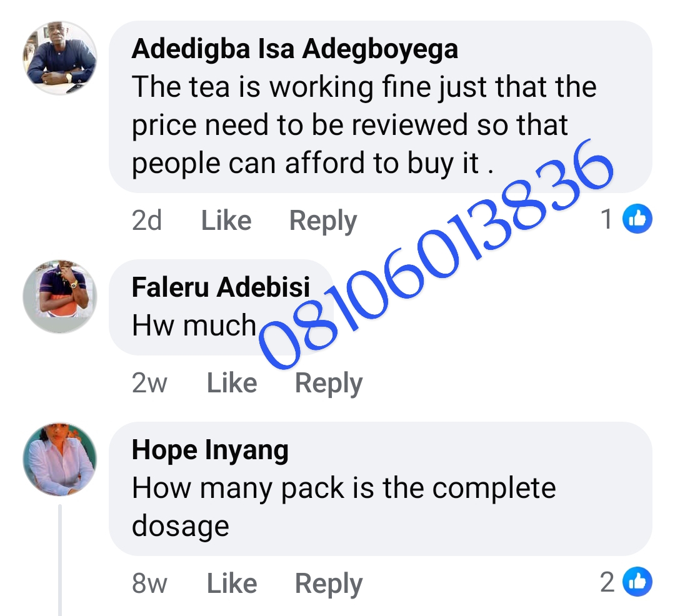675x616 pixels.
Task: Open Faleru Adebisi's profile picture
Action: 60,297
